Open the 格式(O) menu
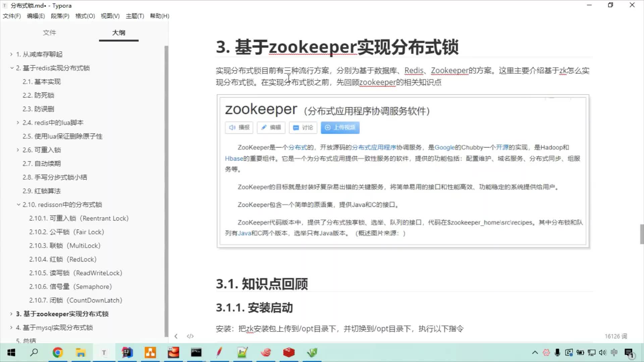The height and width of the screenshot is (362, 644). coord(85,16)
